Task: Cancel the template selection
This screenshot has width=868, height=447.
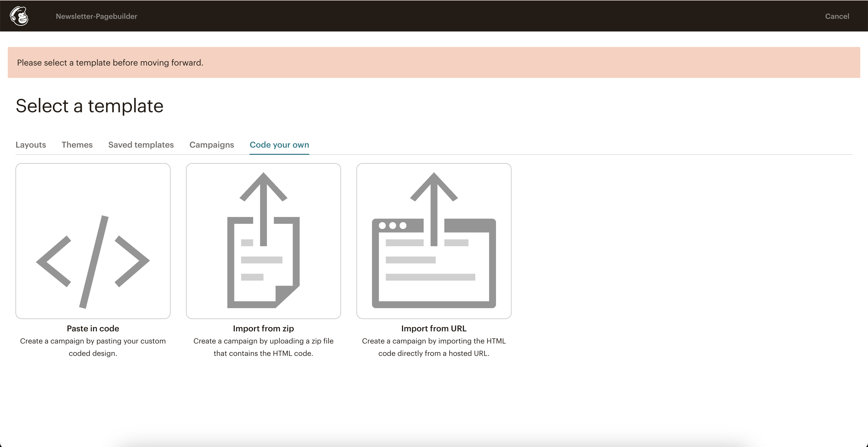Action: pyautogui.click(x=837, y=16)
